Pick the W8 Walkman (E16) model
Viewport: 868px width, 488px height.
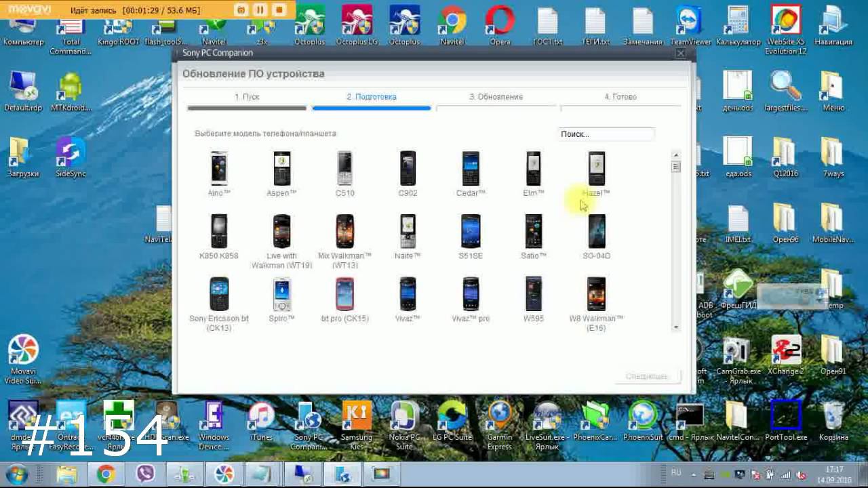(x=597, y=304)
